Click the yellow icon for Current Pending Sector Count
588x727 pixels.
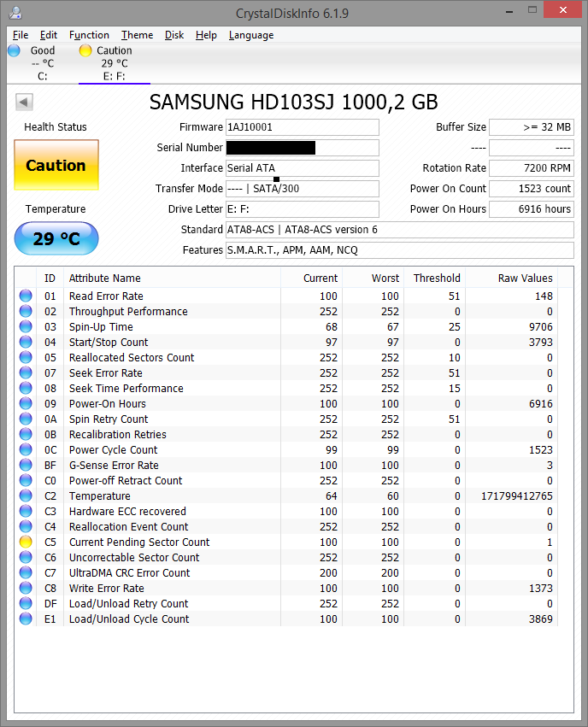26,542
